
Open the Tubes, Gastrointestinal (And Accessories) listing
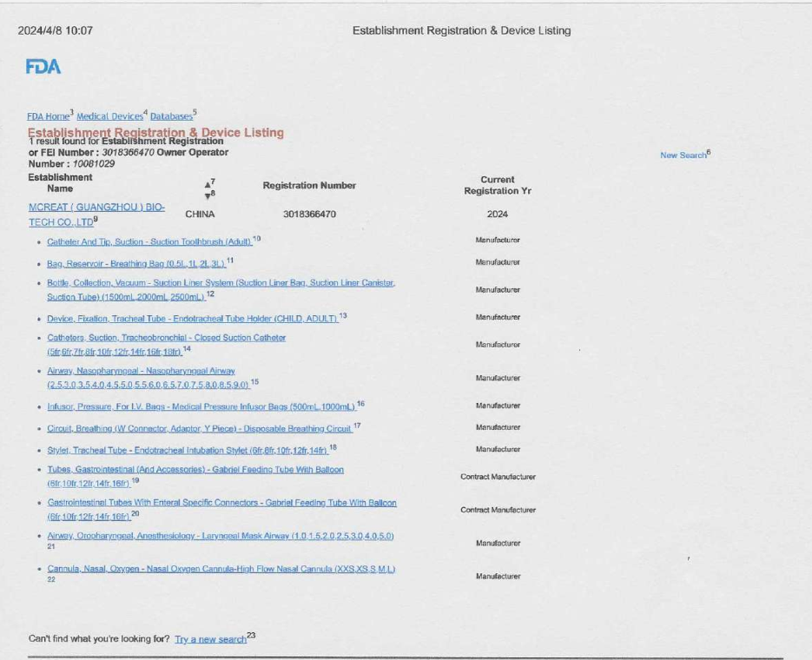coord(195,476)
